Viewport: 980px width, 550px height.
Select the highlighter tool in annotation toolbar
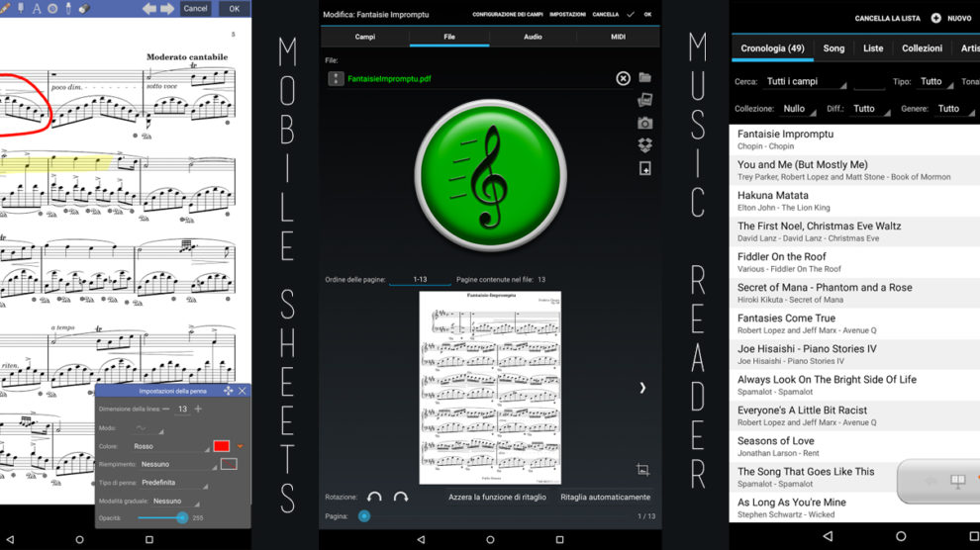point(21,8)
